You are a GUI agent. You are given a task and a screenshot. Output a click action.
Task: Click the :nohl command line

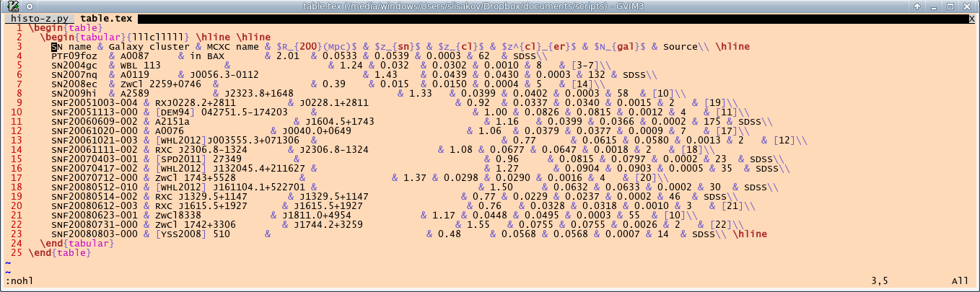tap(19, 280)
